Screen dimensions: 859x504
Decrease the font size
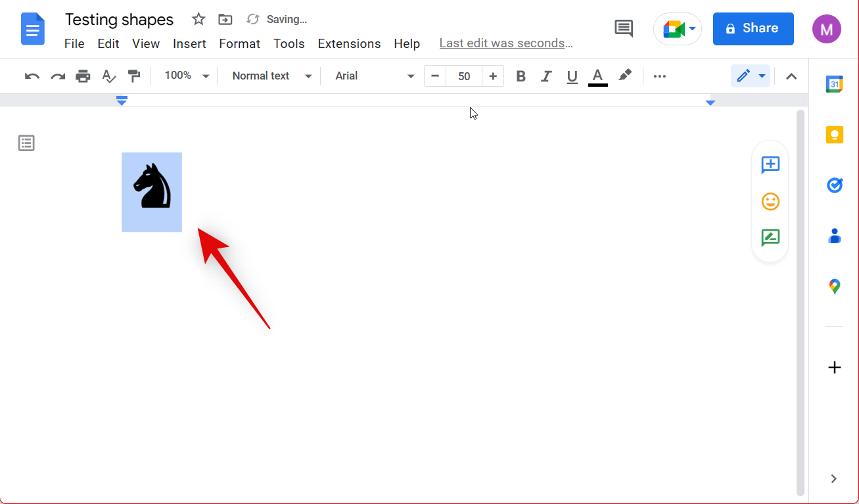(x=435, y=76)
